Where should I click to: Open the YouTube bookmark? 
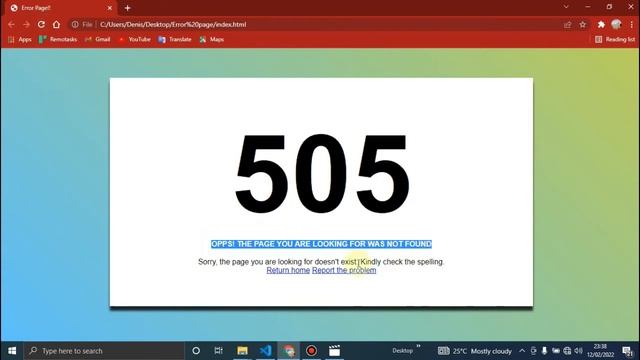(x=135, y=40)
